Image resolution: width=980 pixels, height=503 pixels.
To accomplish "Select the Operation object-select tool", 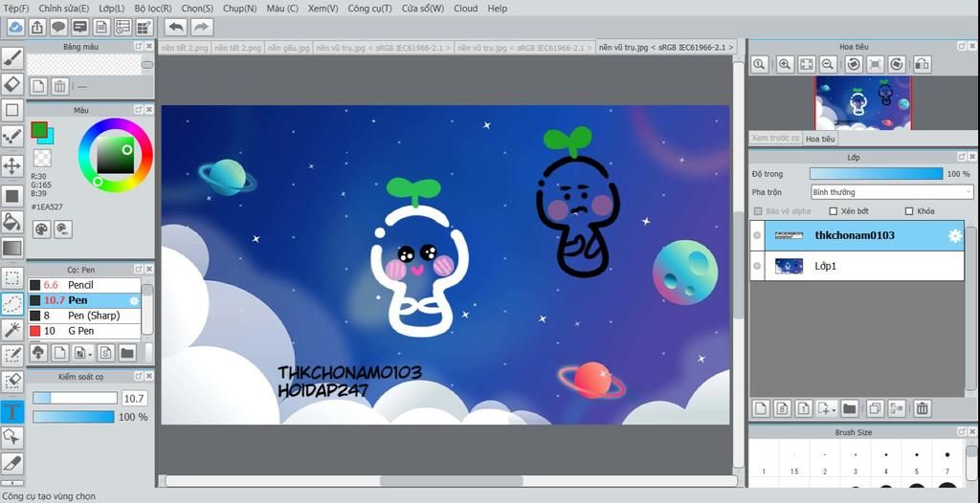I will (x=11, y=437).
